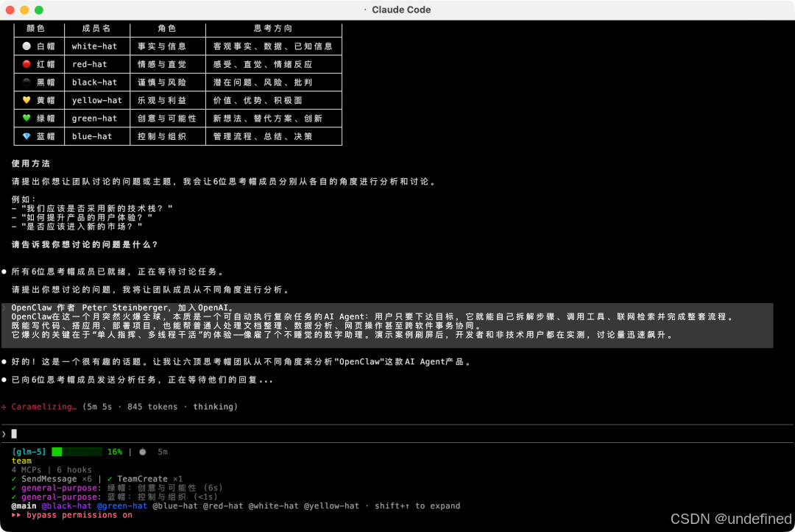795x532 pixels.
Task: Select the @blue-hat teammate tag
Action: tap(175, 506)
